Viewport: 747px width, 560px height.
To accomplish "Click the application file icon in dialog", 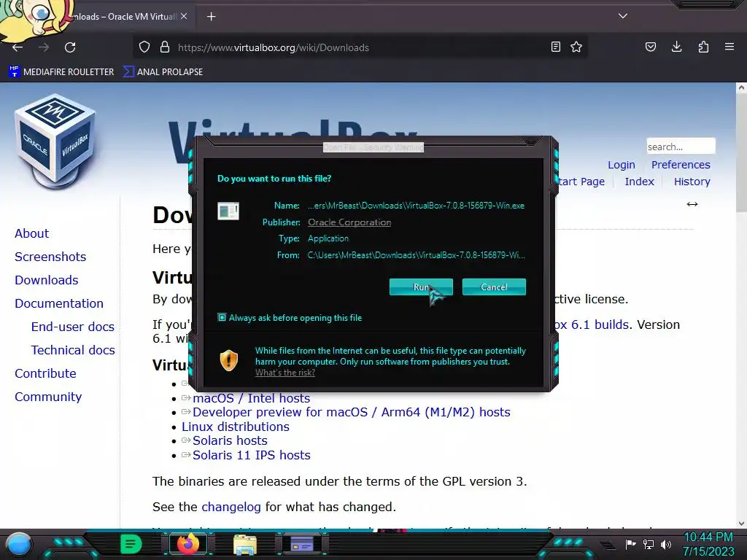I will click(x=228, y=211).
